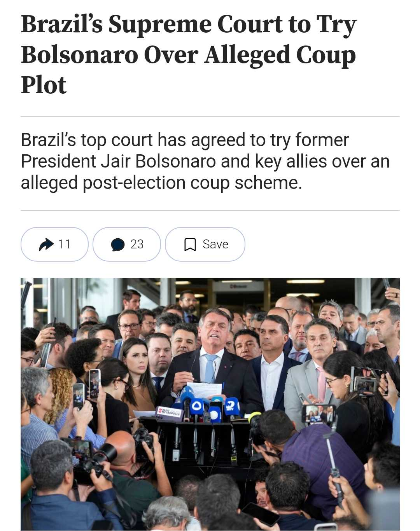
Task: Select the Save label text
Action: click(215, 244)
